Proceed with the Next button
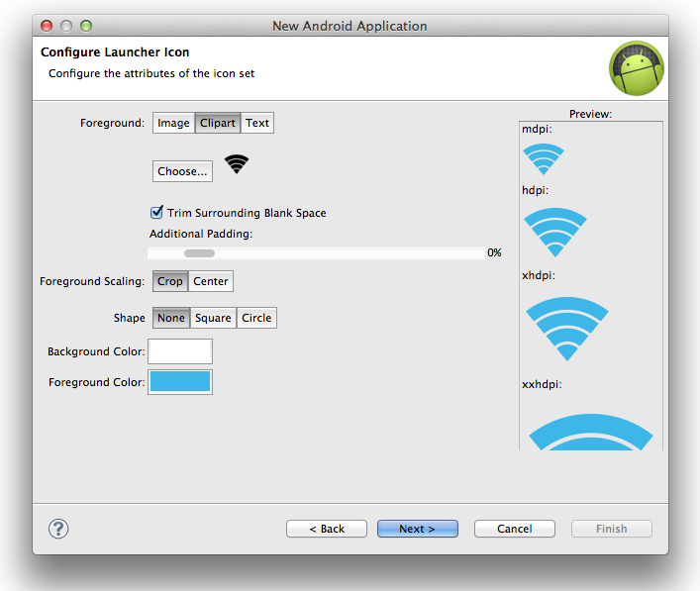This screenshot has height=591, width=700. pos(418,529)
